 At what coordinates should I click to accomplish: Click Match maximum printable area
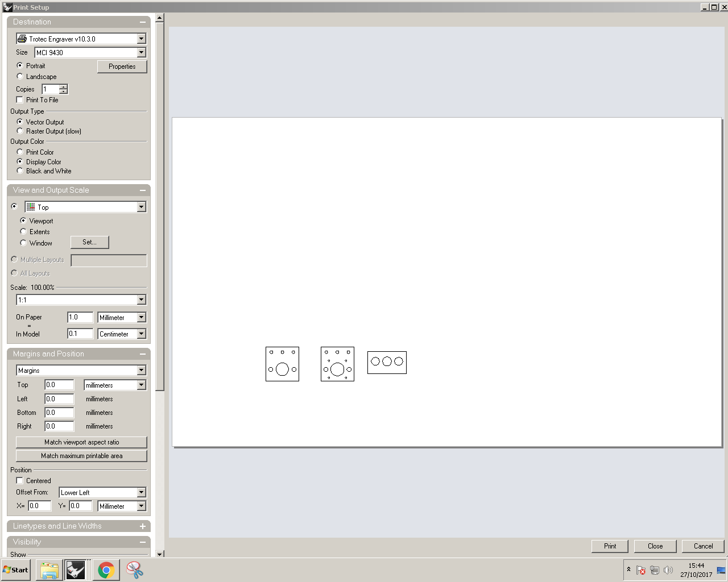point(81,455)
